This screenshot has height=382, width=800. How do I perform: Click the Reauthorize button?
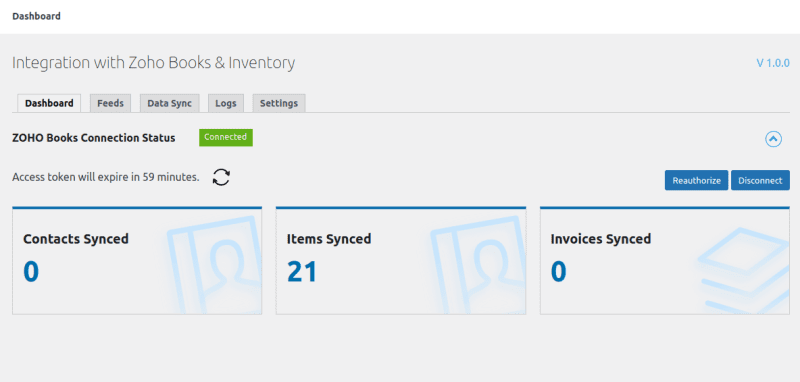[x=696, y=181]
